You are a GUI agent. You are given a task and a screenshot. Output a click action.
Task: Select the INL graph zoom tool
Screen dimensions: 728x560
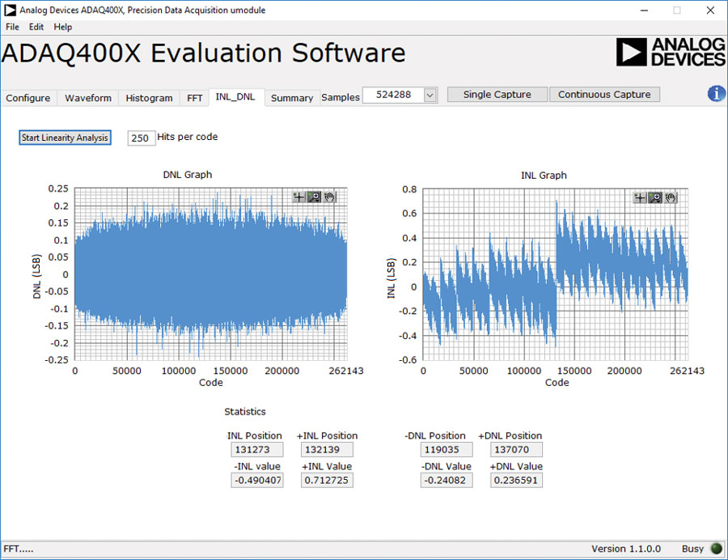(656, 197)
